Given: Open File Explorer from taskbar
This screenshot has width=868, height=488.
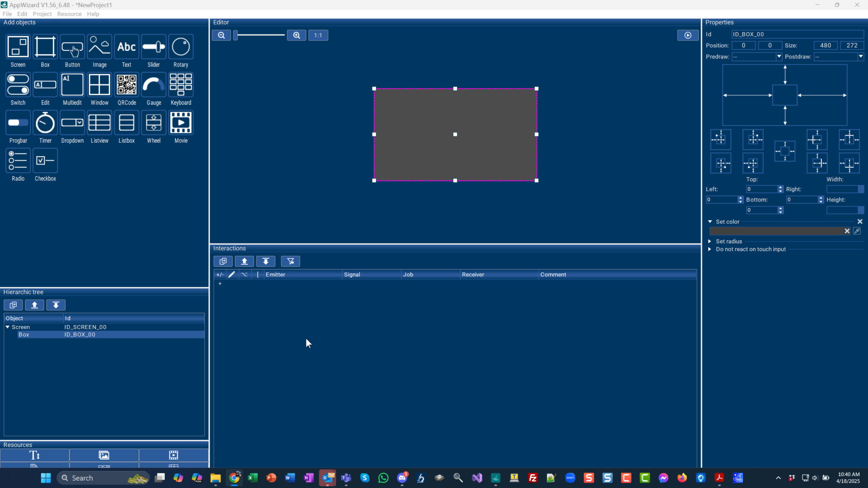Looking at the screenshot, I should coord(216,478).
